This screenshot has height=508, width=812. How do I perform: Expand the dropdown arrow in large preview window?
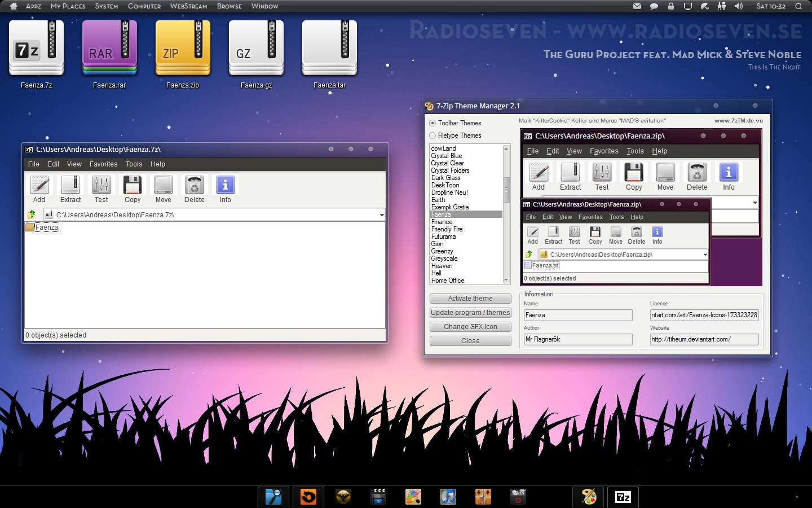[754, 203]
